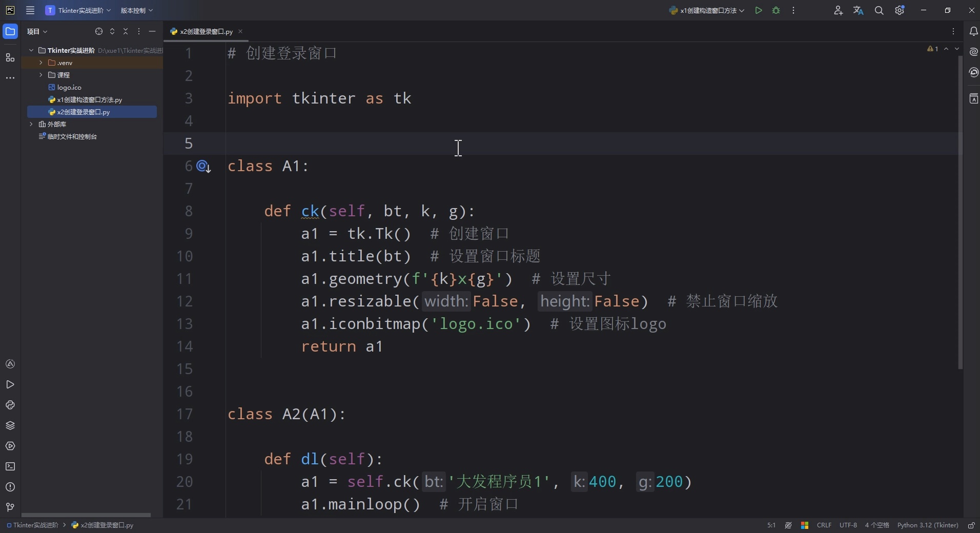Click the Problems tool window icon
Image resolution: width=980 pixels, height=533 pixels.
[10, 487]
